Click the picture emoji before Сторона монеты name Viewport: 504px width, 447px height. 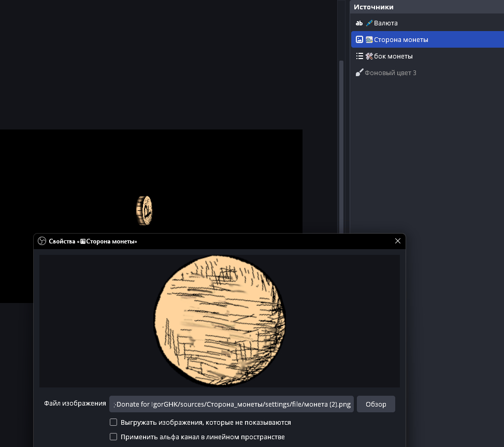click(369, 40)
